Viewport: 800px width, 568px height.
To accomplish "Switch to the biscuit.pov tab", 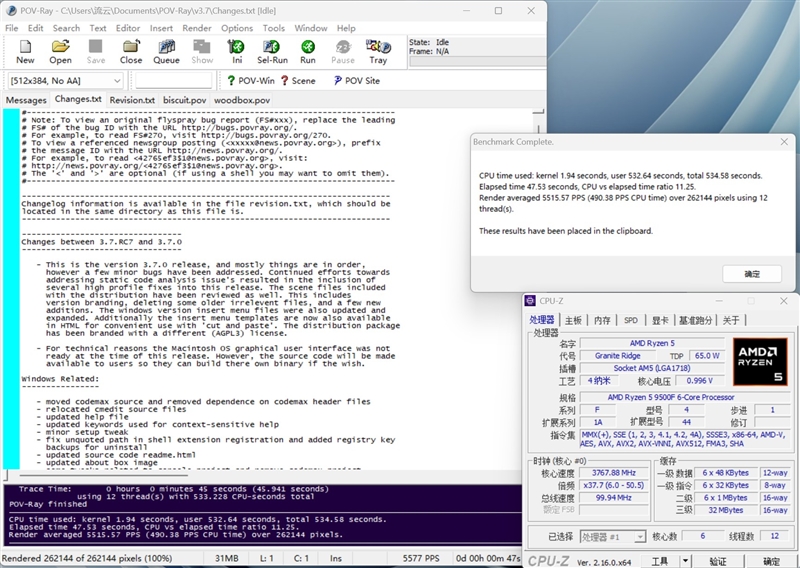I will click(184, 100).
